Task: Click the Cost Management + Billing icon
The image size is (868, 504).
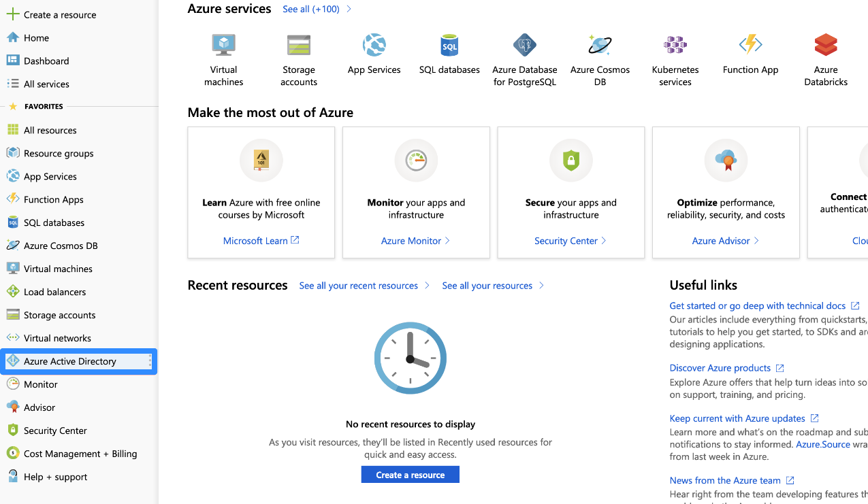Action: coord(12,454)
